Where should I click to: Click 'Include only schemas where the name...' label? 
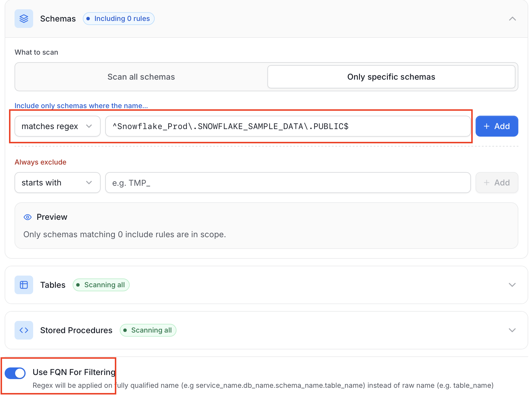(x=81, y=106)
